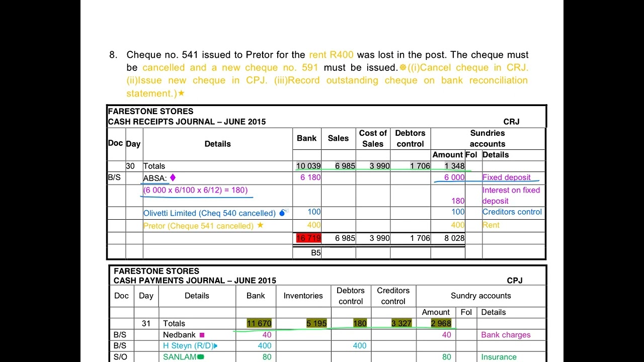Click 'Creditors control' column header in CPJ
This screenshot has height=362, width=644.
(x=393, y=296)
